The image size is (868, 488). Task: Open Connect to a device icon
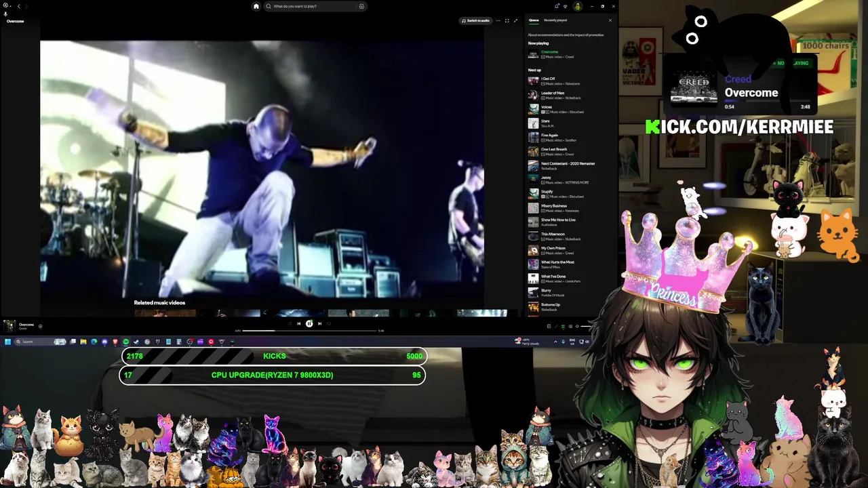(x=570, y=327)
